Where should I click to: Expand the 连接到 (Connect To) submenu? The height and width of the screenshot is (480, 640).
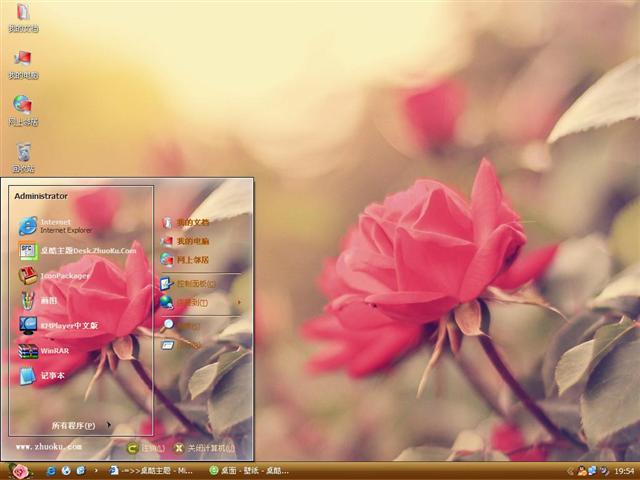pyautogui.click(x=190, y=302)
